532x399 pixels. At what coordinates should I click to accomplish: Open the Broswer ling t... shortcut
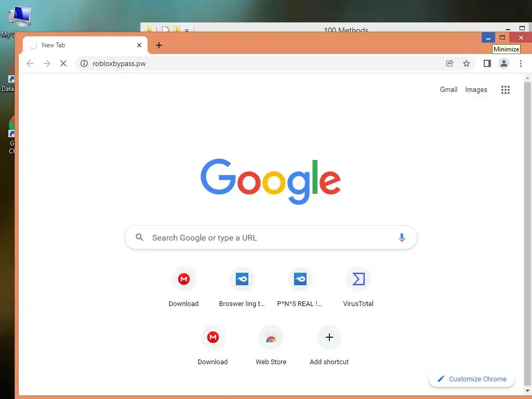point(242,288)
